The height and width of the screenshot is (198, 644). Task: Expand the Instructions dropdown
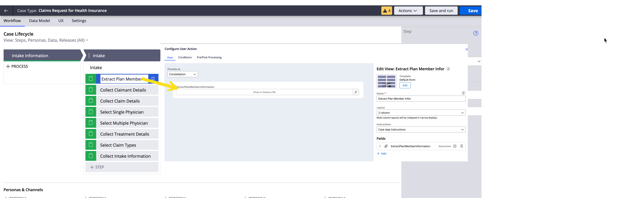[421, 130]
